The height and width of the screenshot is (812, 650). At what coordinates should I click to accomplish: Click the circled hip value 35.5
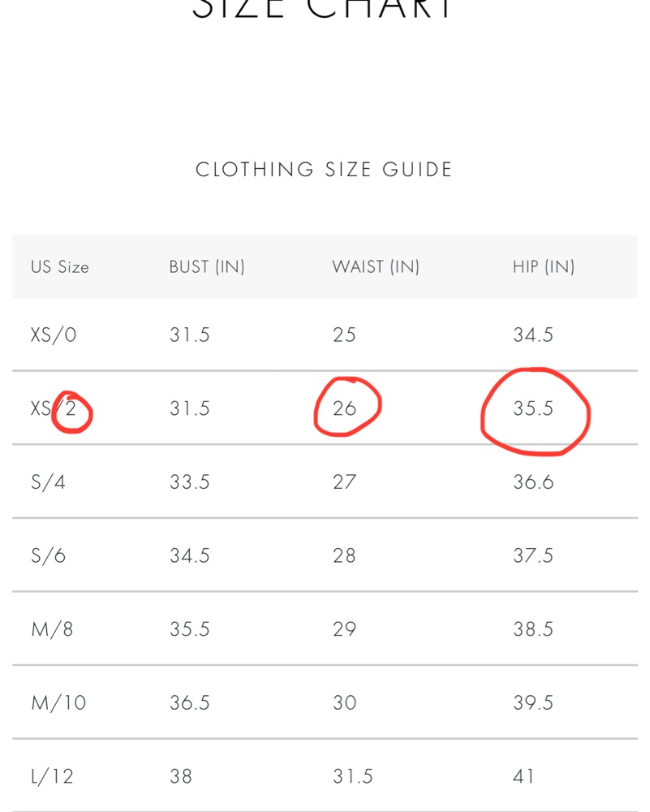(x=533, y=408)
